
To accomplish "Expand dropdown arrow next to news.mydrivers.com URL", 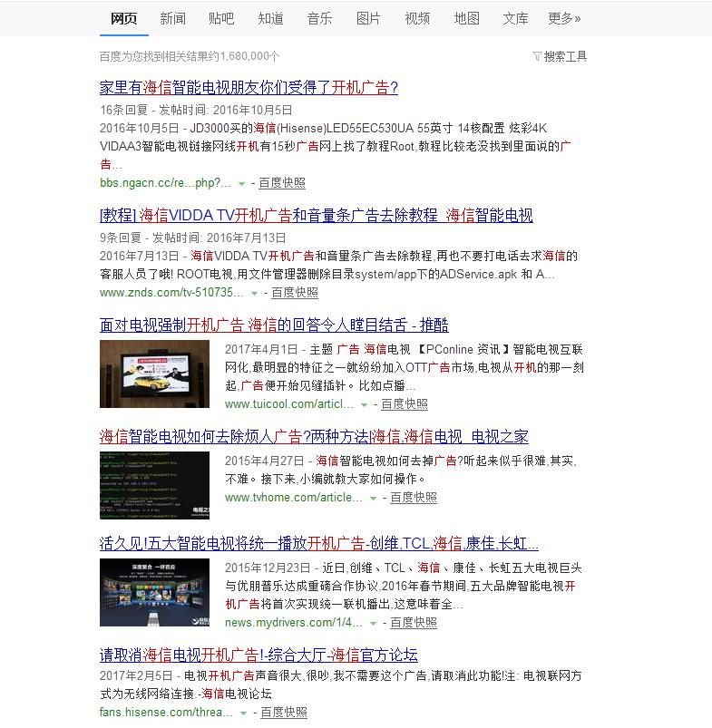I will click(x=373, y=624).
